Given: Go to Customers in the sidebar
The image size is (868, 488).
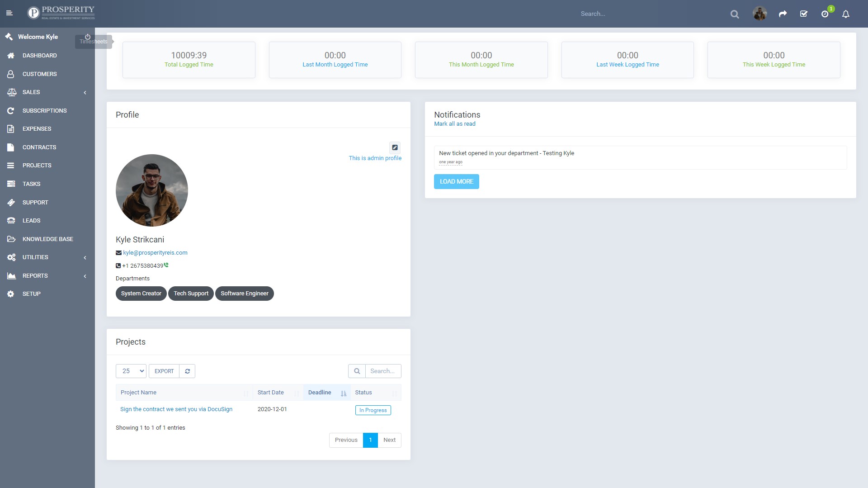Looking at the screenshot, I should point(40,74).
